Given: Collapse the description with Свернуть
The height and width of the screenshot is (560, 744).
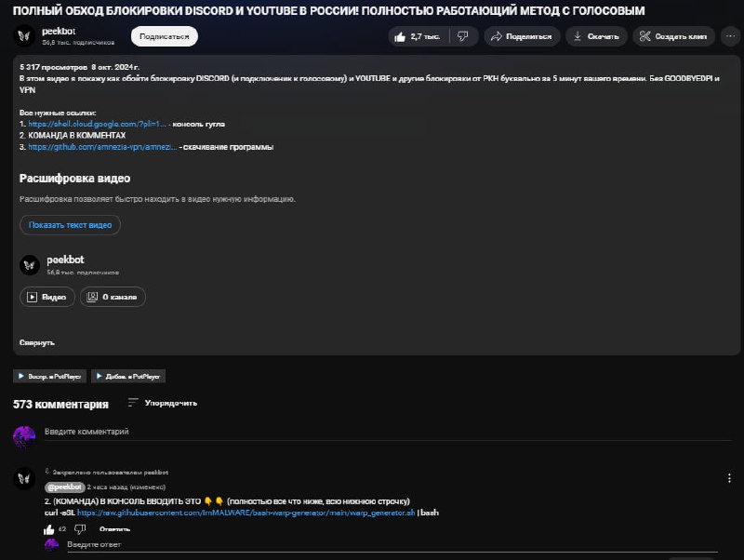Looking at the screenshot, I should 37,342.
